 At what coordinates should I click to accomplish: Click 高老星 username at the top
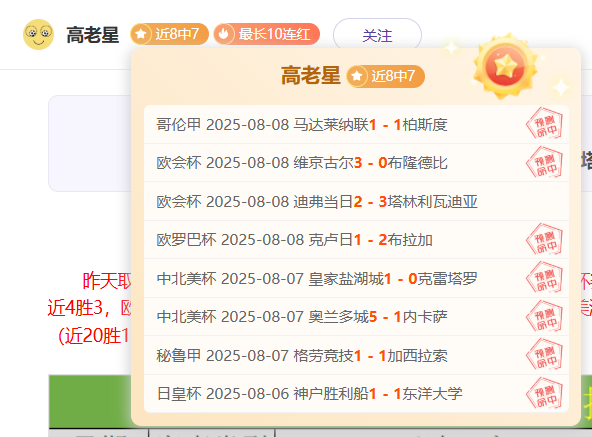point(92,35)
